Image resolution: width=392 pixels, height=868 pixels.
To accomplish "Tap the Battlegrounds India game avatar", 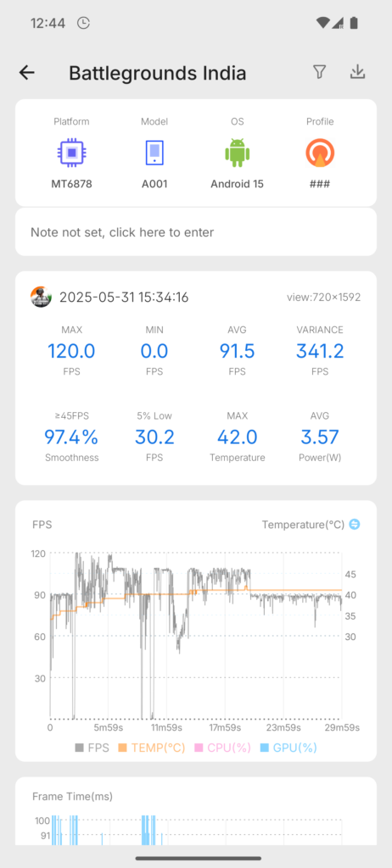I will pyautogui.click(x=41, y=298).
